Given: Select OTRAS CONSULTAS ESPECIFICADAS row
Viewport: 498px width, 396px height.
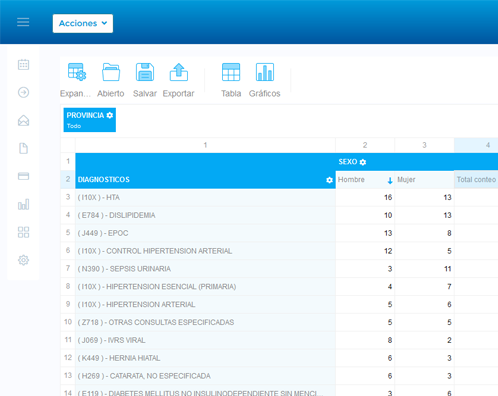Looking at the screenshot, I should click(x=205, y=322).
